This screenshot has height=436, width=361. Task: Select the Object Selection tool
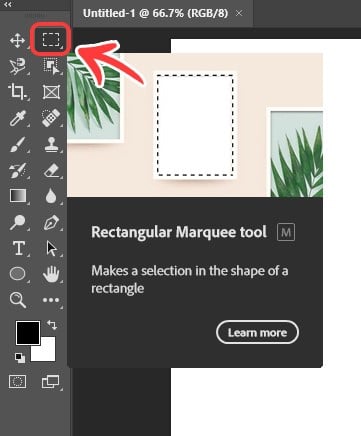point(51,66)
